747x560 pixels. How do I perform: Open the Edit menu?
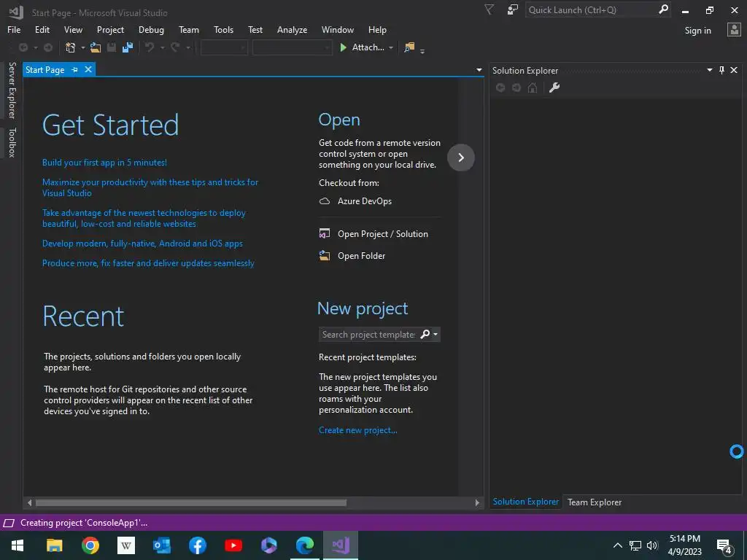coord(42,29)
